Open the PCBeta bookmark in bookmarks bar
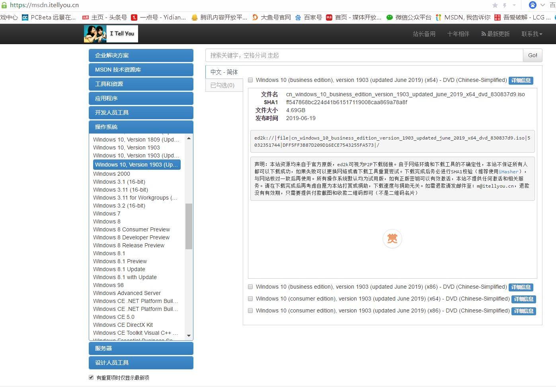 tap(49, 17)
